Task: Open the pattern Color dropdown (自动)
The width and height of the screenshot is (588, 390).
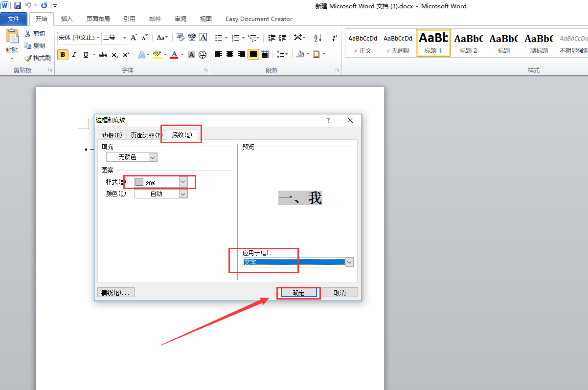Action: pyautogui.click(x=183, y=194)
